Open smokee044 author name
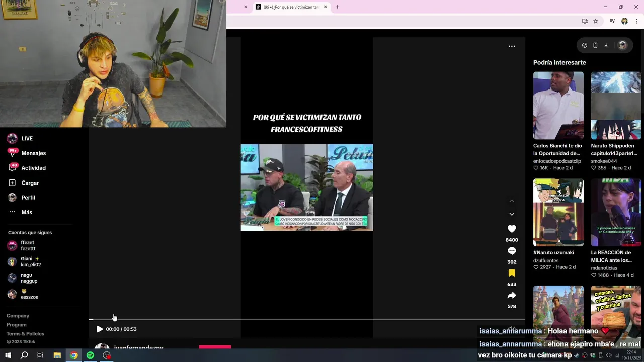This screenshot has width=644, height=362. pyautogui.click(x=604, y=161)
